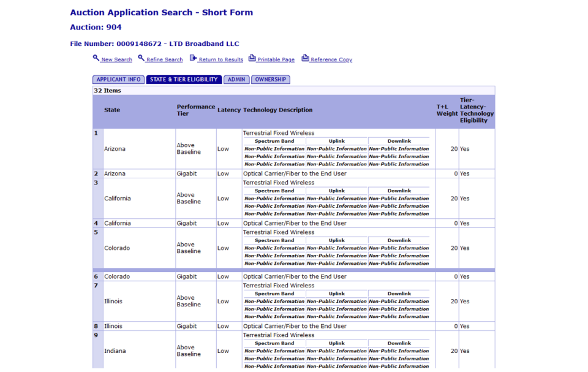Click the T+L Weight column header

[x=447, y=110]
